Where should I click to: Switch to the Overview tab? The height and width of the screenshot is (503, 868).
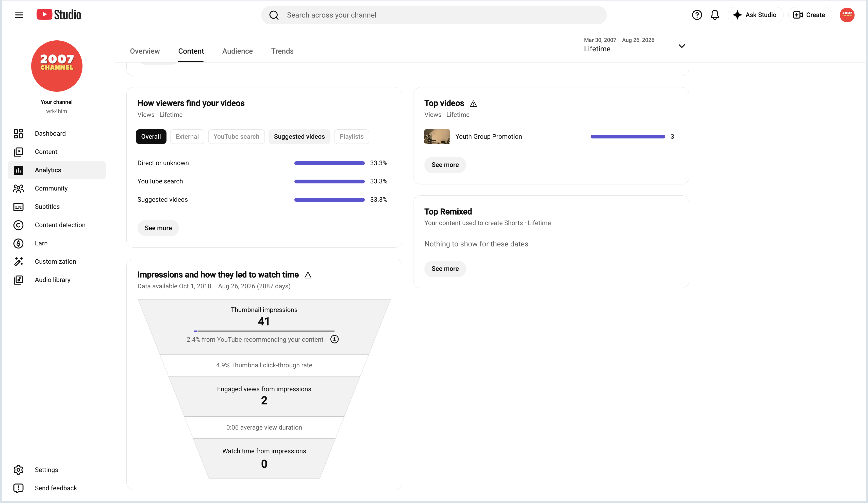coord(145,51)
